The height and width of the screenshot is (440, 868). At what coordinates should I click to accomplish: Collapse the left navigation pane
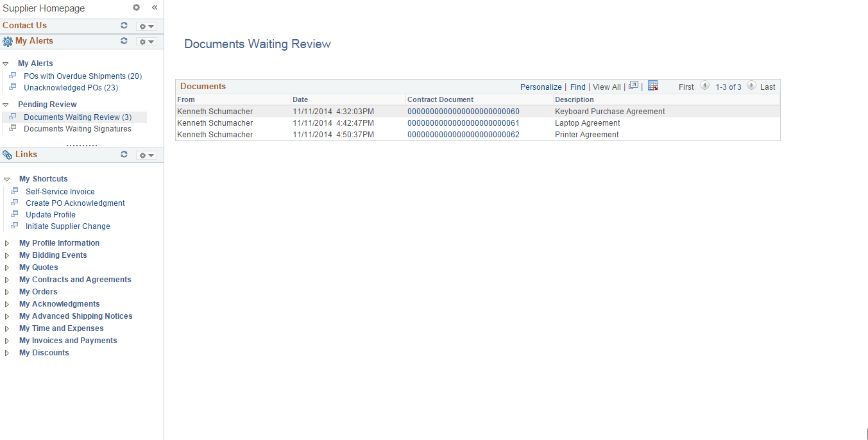point(155,8)
